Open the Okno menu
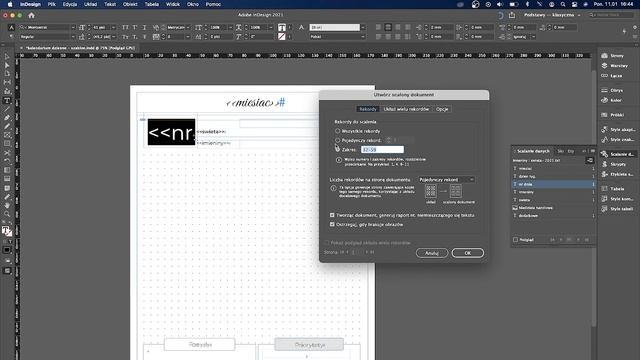640x360 pixels. point(193,4)
